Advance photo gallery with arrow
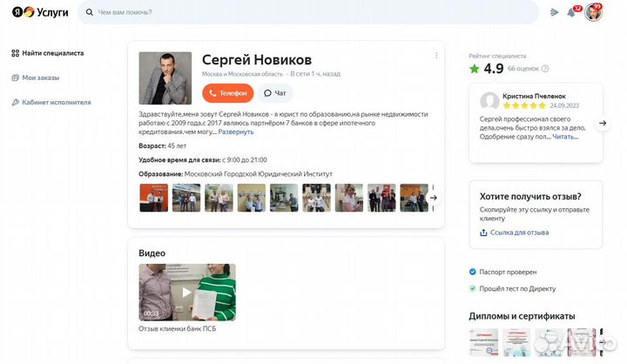Viewport: 627px width, 364px height. coord(434,198)
